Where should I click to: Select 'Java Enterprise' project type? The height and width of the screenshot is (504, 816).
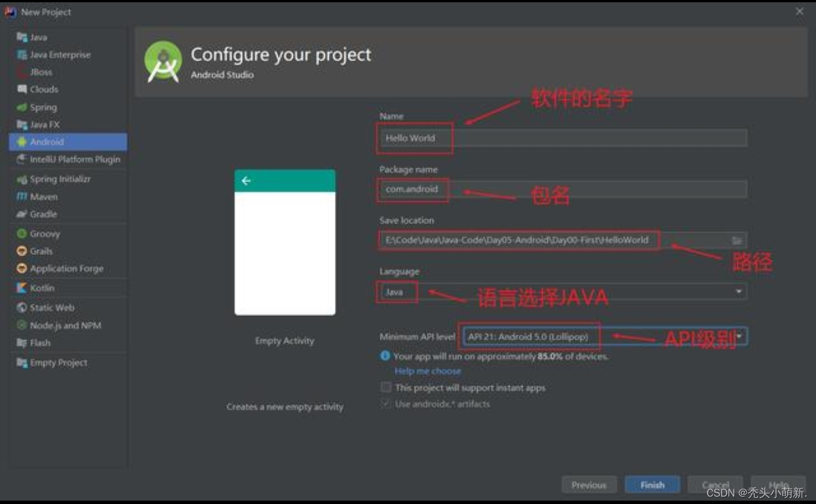60,55
